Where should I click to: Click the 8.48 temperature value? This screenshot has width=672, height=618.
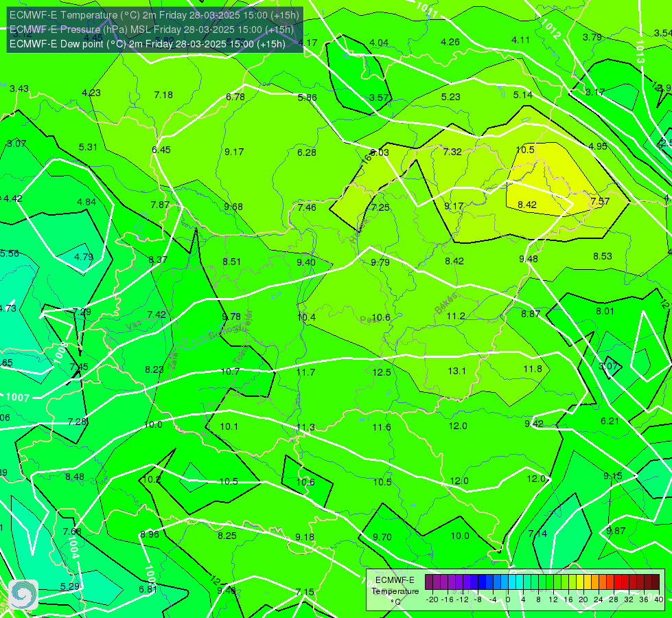pyautogui.click(x=75, y=477)
